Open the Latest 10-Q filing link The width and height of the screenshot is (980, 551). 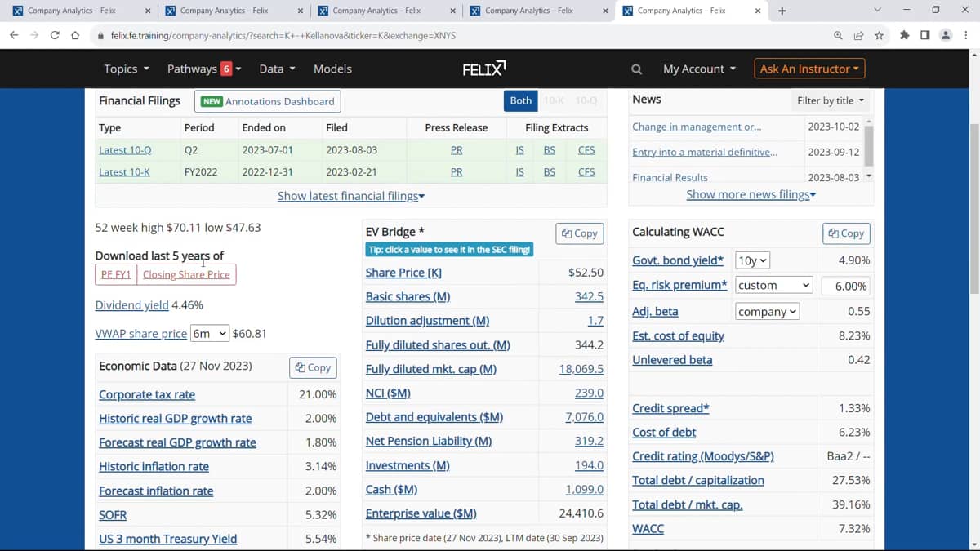[125, 150]
